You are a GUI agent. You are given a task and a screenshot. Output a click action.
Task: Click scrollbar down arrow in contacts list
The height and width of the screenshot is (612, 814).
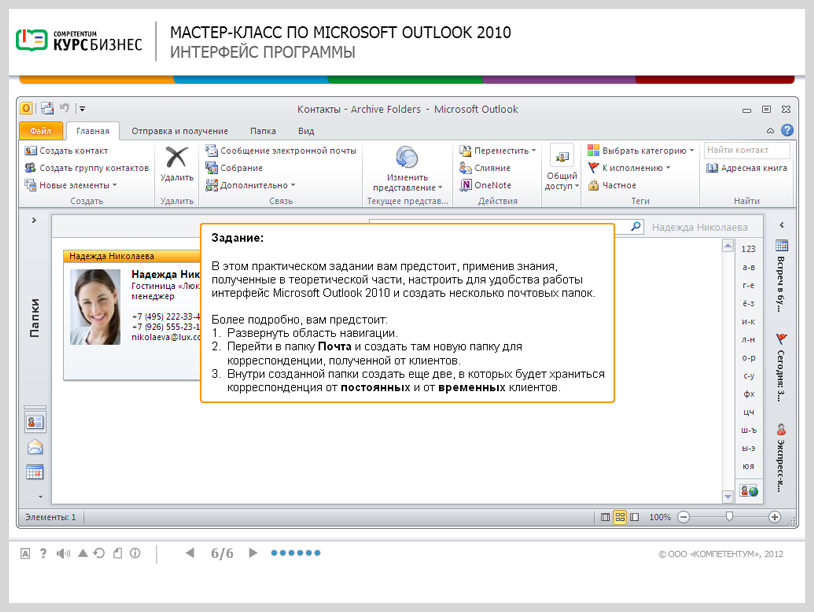(x=728, y=497)
